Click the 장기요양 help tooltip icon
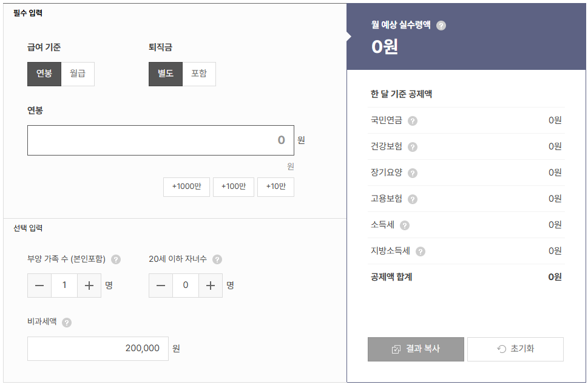The width and height of the screenshot is (588, 387). pyautogui.click(x=413, y=173)
